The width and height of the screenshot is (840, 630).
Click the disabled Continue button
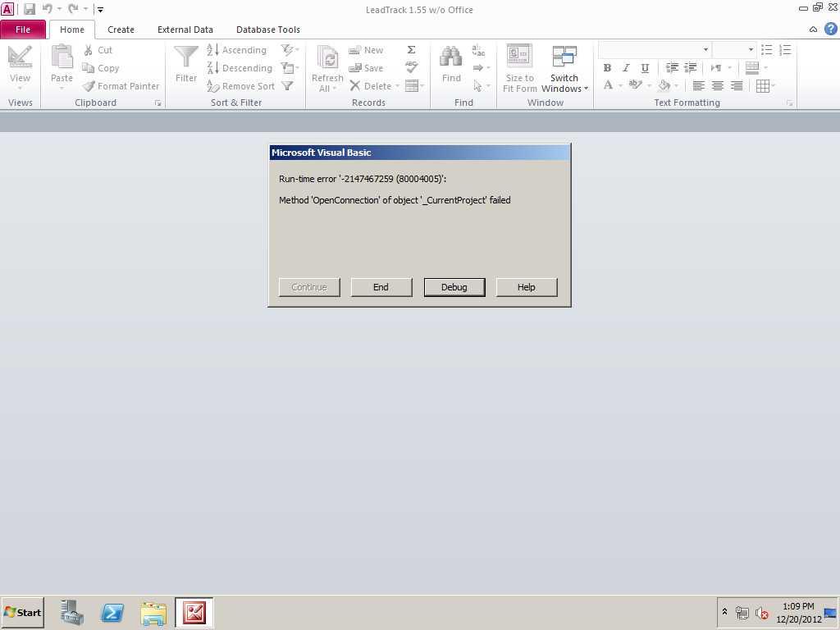click(309, 287)
